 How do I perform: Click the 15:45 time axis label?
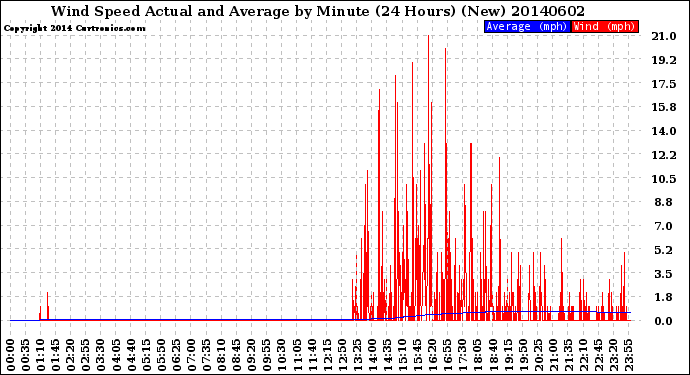coord(418,355)
